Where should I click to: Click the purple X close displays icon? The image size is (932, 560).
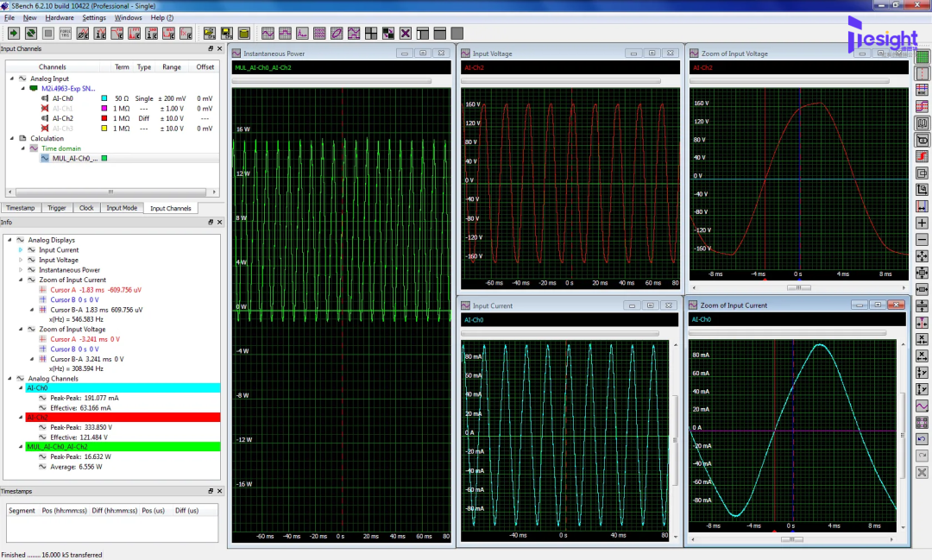(406, 34)
